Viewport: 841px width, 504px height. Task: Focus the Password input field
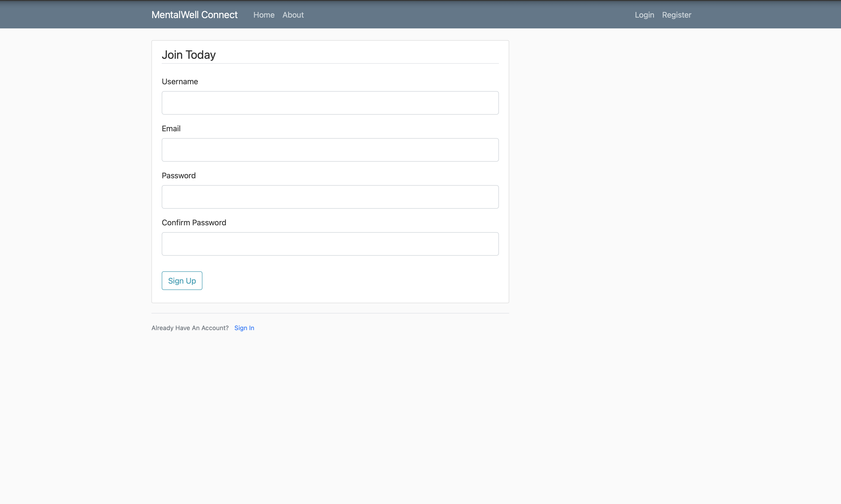tap(330, 197)
